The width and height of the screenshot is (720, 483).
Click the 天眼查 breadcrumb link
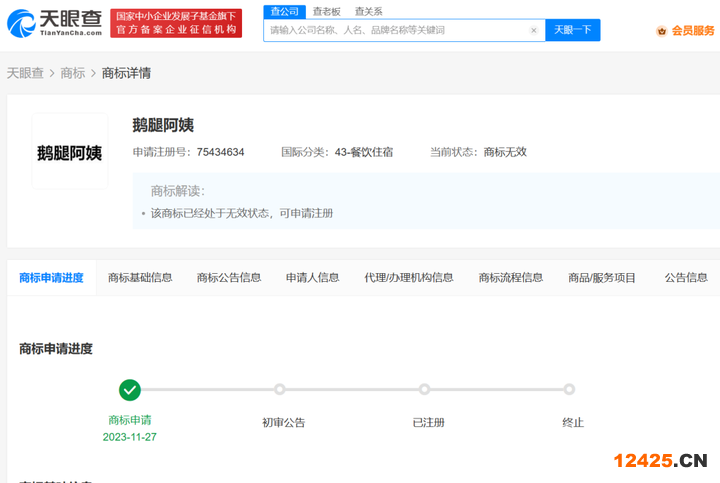(25, 73)
